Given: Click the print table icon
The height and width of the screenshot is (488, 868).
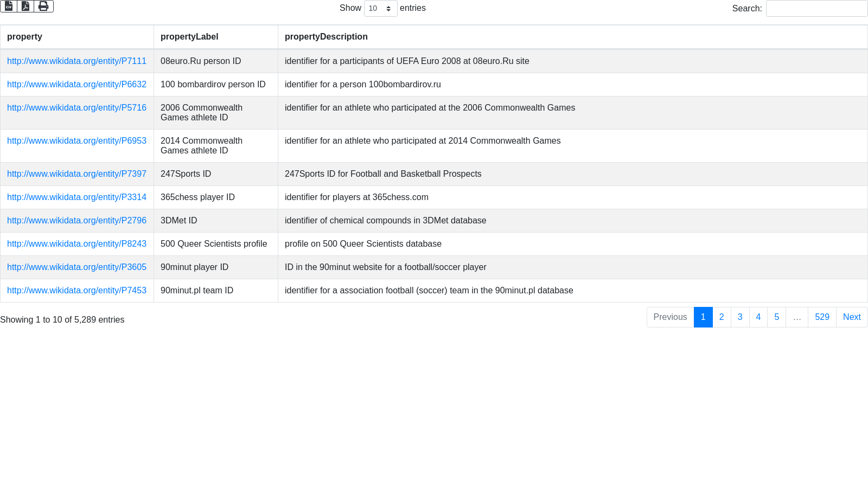Looking at the screenshot, I should [x=43, y=6].
